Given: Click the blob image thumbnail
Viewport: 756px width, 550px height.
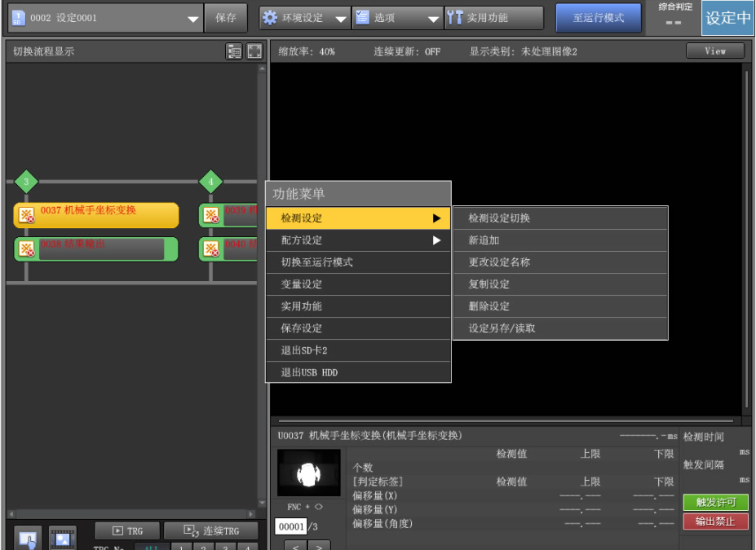Looking at the screenshot, I should (308, 473).
